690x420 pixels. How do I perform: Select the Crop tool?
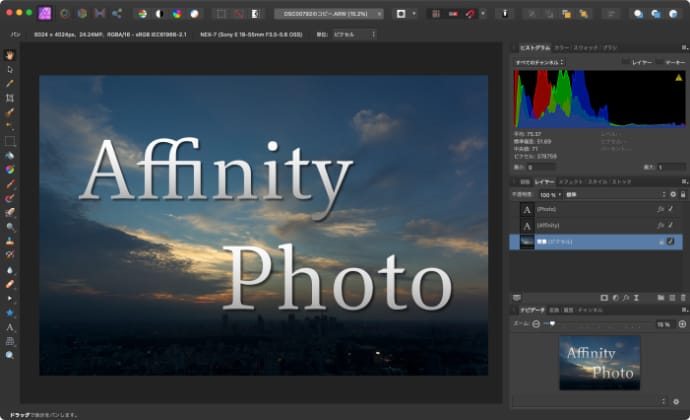[x=10, y=98]
